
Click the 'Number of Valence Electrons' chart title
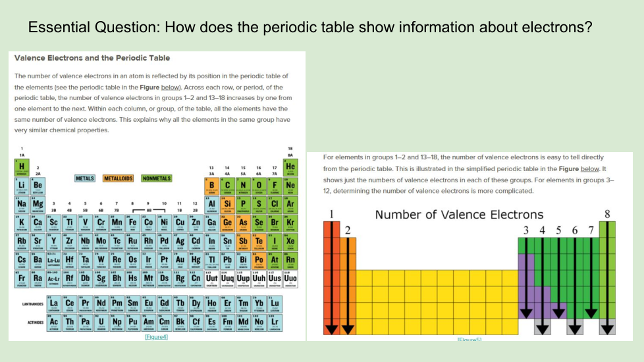tap(459, 215)
